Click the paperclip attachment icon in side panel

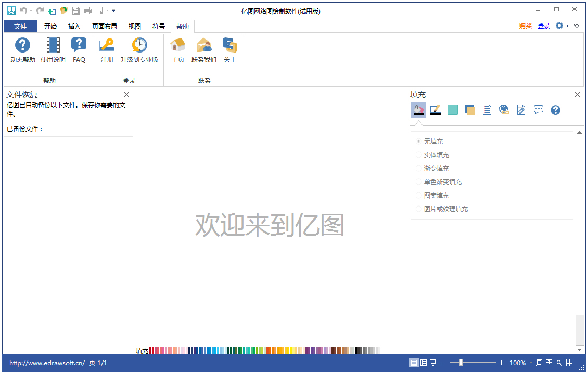(x=521, y=110)
